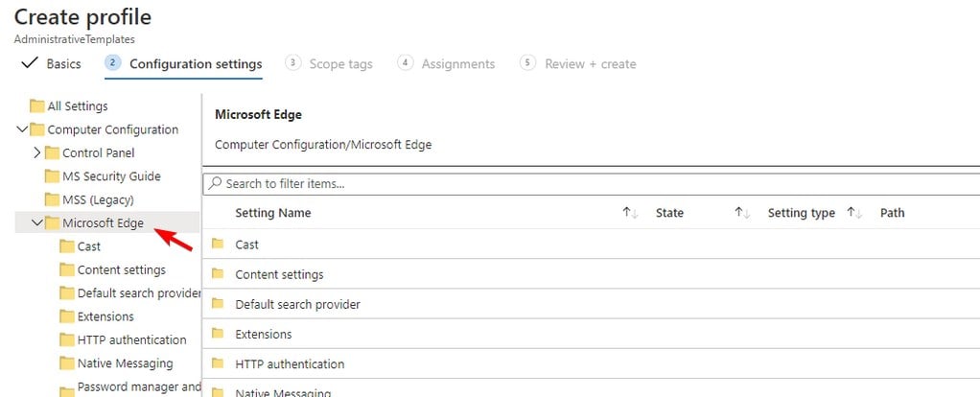Click the Extensions folder icon in tree
This screenshot has height=397, width=980.
[67, 316]
